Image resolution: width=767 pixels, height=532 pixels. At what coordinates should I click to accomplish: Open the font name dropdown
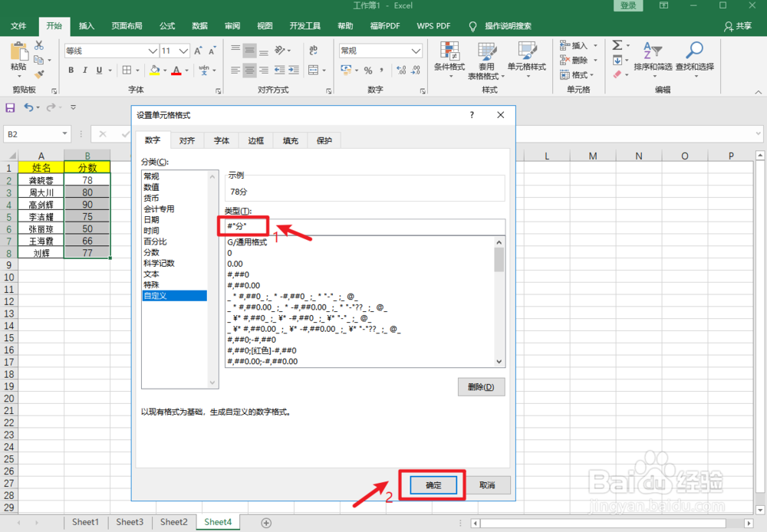pyautogui.click(x=151, y=51)
